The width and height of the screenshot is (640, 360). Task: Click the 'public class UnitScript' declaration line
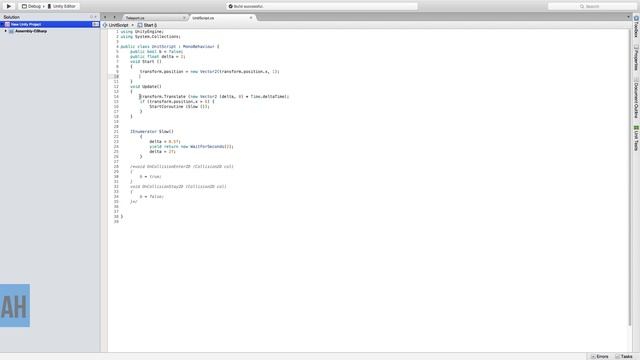click(170, 47)
